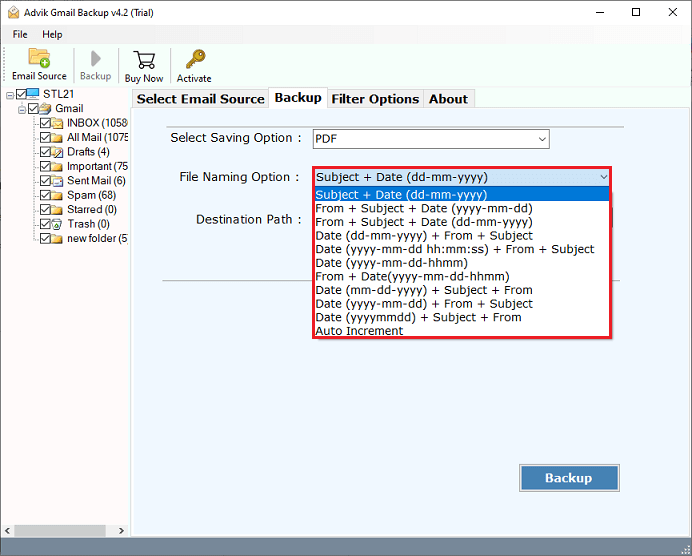Click the Gmail folder icon in tree
The image size is (692, 556).
pos(45,108)
